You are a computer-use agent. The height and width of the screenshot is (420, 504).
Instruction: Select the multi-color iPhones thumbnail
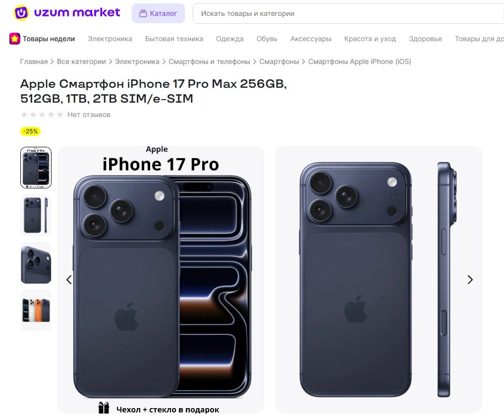(36, 310)
